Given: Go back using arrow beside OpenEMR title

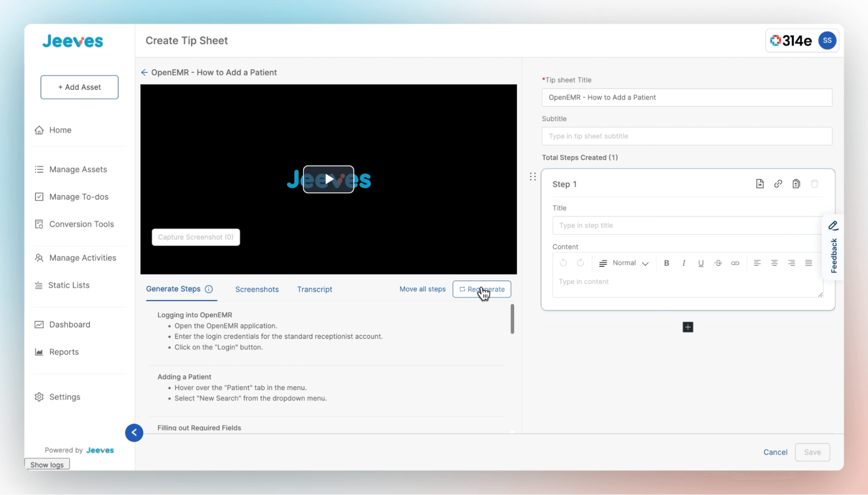Looking at the screenshot, I should pos(144,73).
